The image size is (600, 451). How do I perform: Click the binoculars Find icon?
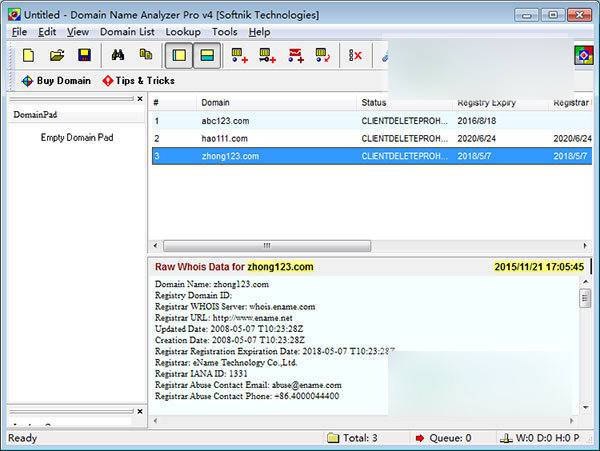(118, 55)
